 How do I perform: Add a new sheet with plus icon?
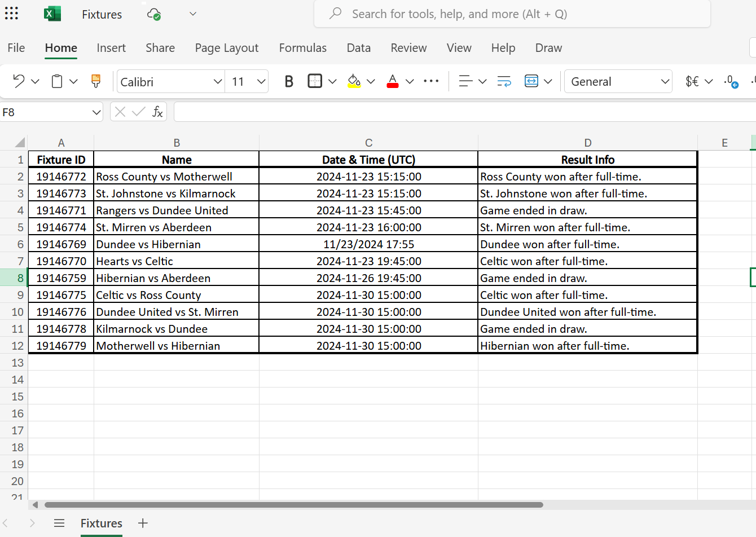tap(143, 523)
